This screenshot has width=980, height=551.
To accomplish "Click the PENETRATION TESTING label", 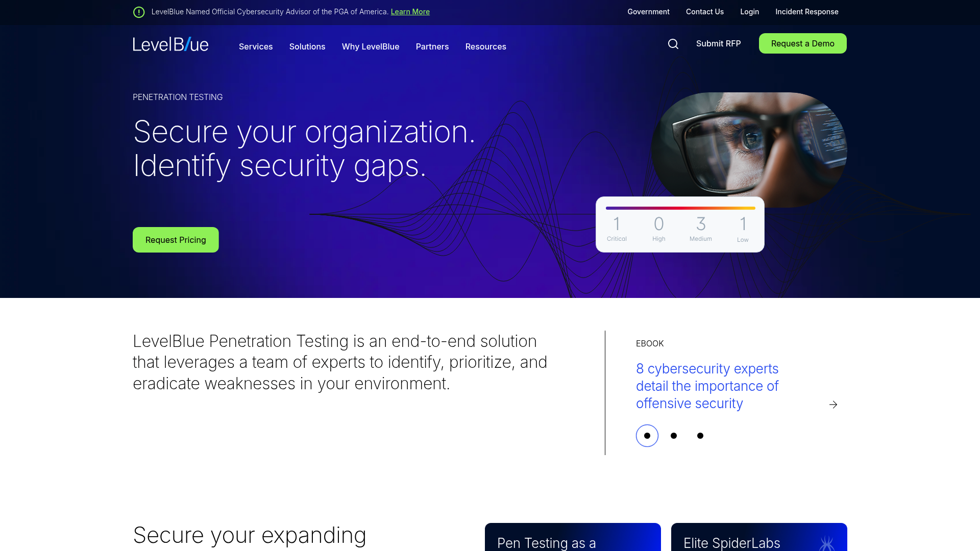I will [x=178, y=97].
